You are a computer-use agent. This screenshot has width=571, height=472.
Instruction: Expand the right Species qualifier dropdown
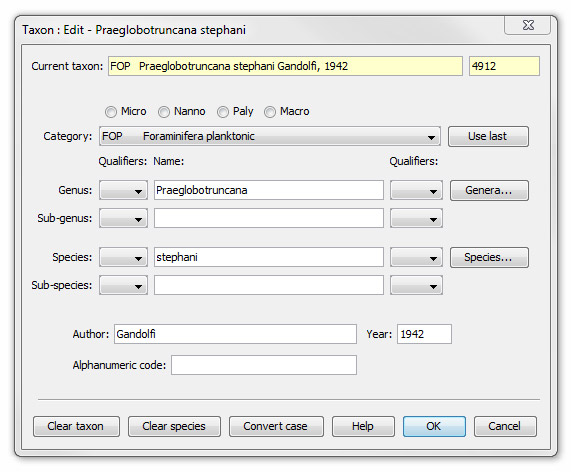pyautogui.click(x=416, y=257)
